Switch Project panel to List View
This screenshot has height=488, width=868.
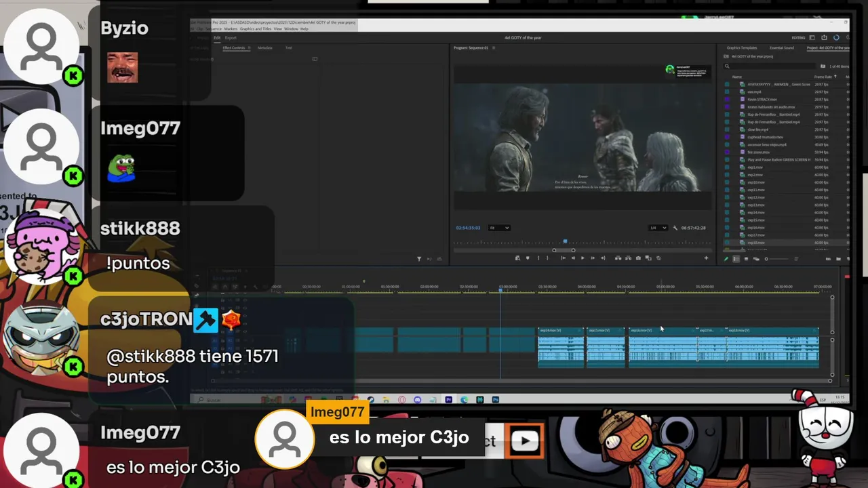click(x=736, y=259)
